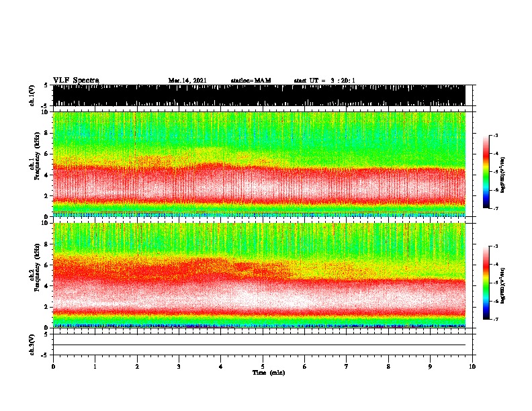This screenshot has height=411, width=532.
Task: Click the "8" kHz tick label of ch.1
Action: 47,133
